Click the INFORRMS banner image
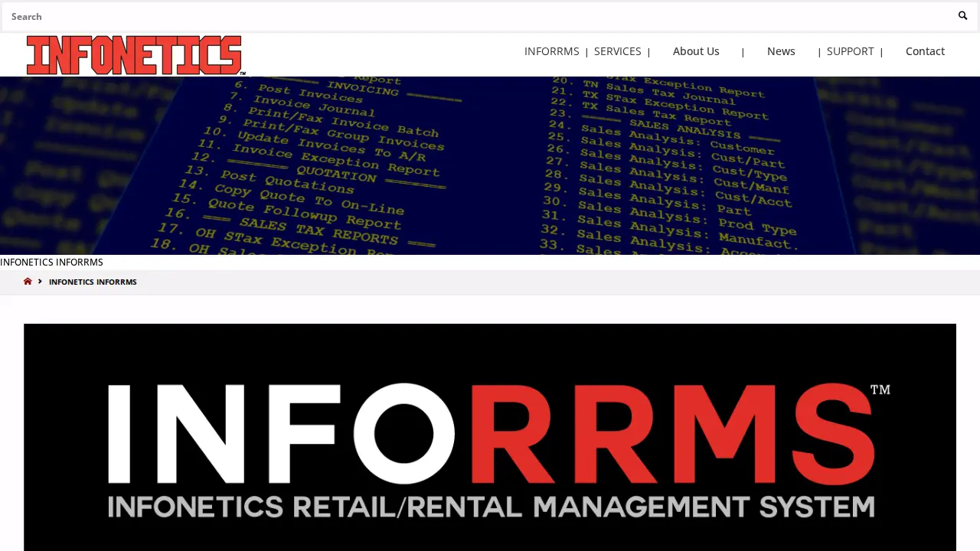 click(490, 437)
